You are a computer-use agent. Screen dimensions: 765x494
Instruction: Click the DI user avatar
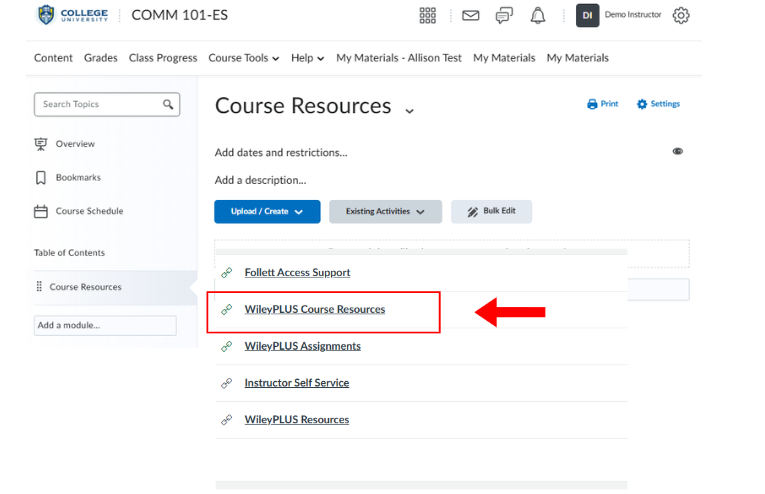click(587, 15)
